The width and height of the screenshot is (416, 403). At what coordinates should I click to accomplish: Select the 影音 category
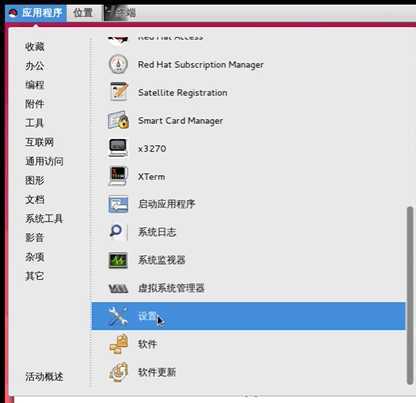[x=35, y=238]
